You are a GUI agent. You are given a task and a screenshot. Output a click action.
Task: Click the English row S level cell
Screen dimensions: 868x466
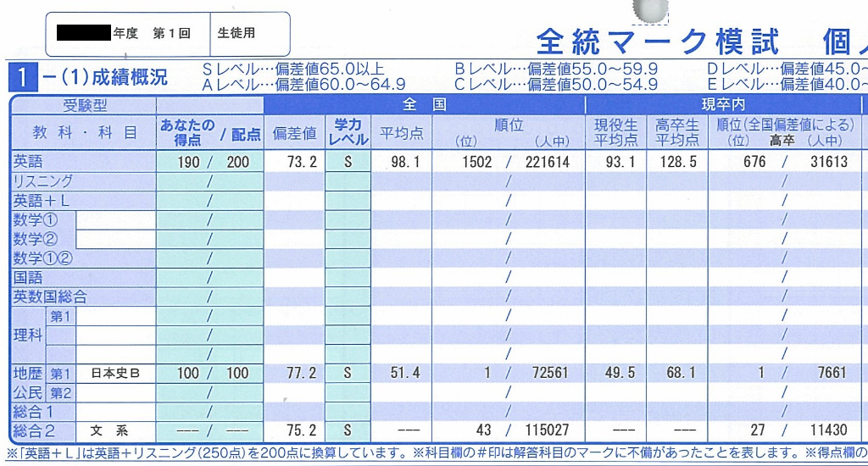[348, 162]
